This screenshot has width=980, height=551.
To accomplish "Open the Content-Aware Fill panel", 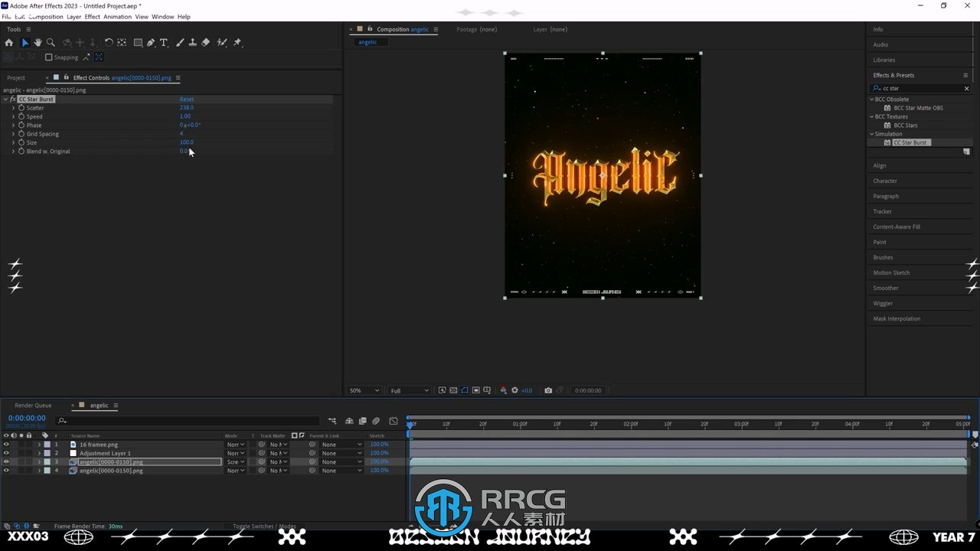I will coord(897,227).
